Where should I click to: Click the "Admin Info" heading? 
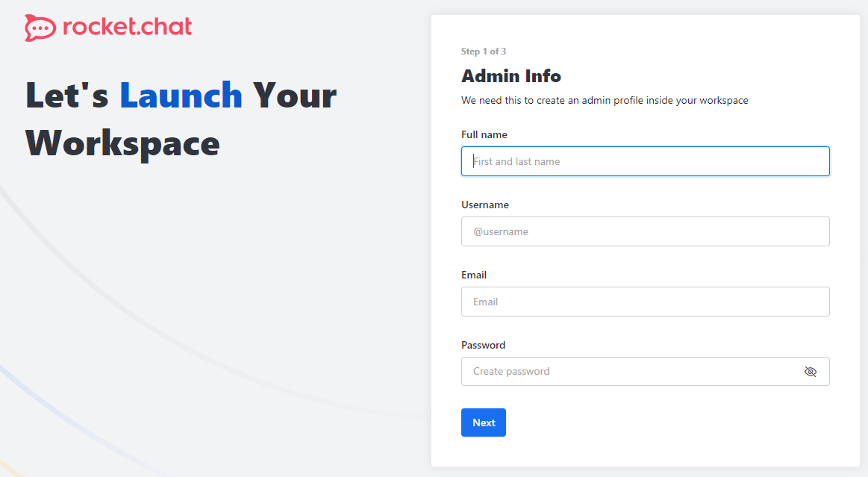[x=511, y=76]
